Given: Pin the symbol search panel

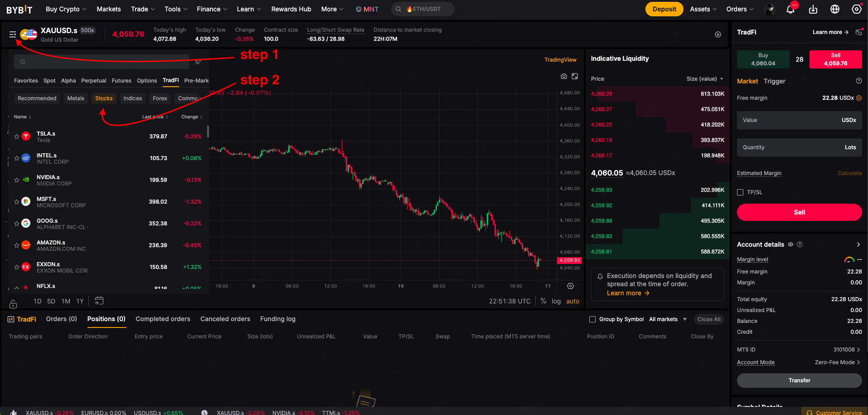Looking at the screenshot, I should click(x=198, y=62).
